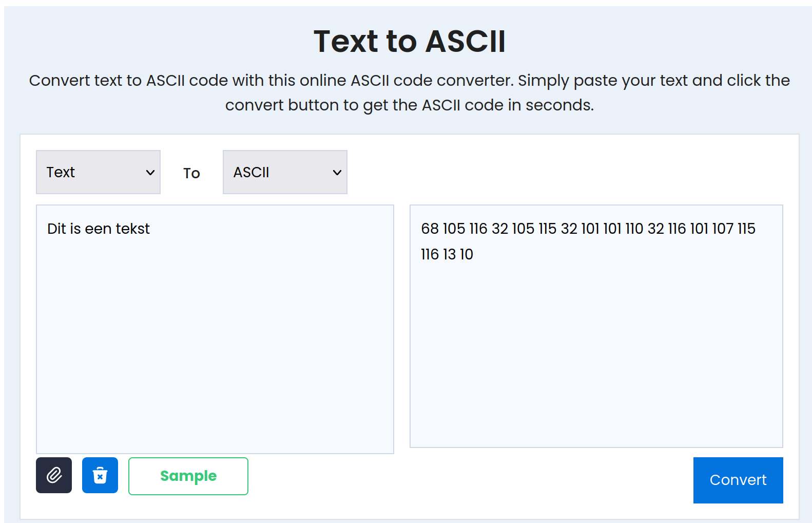The image size is (812, 523).
Task: Clear input with the trash icon
Action: (x=100, y=475)
